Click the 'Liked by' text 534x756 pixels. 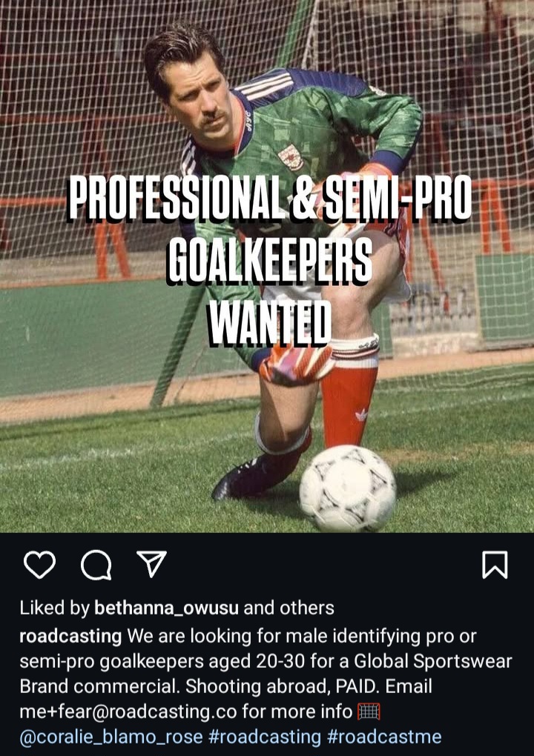pyautogui.click(x=54, y=608)
